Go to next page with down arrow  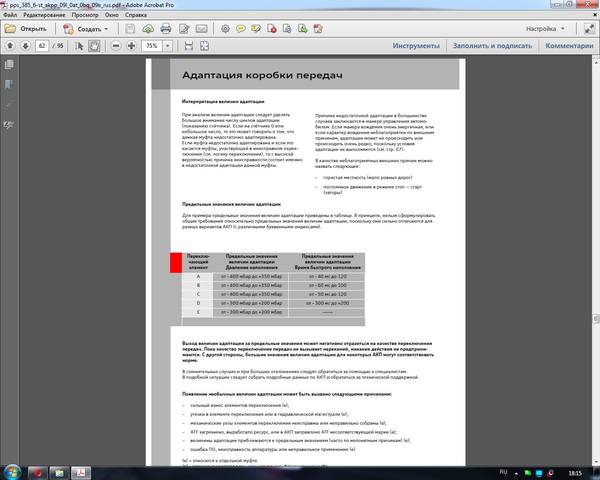click(x=25, y=46)
